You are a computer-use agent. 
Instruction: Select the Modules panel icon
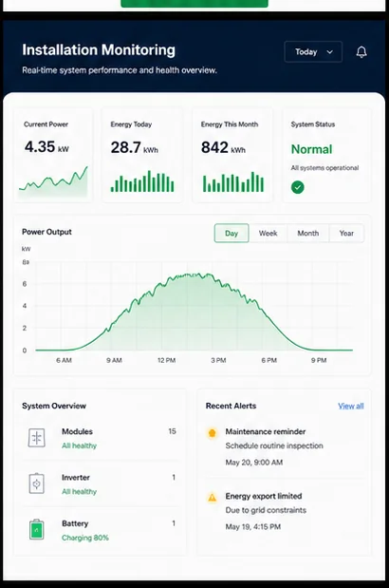coord(37,438)
